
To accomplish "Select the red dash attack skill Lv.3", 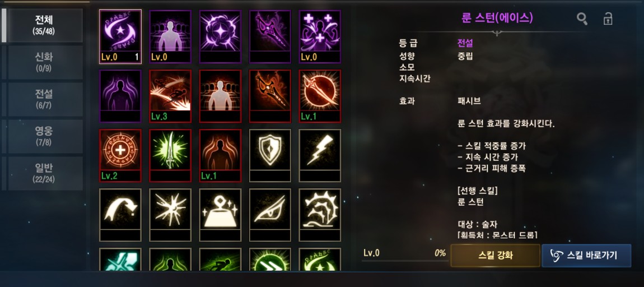I will (170, 96).
